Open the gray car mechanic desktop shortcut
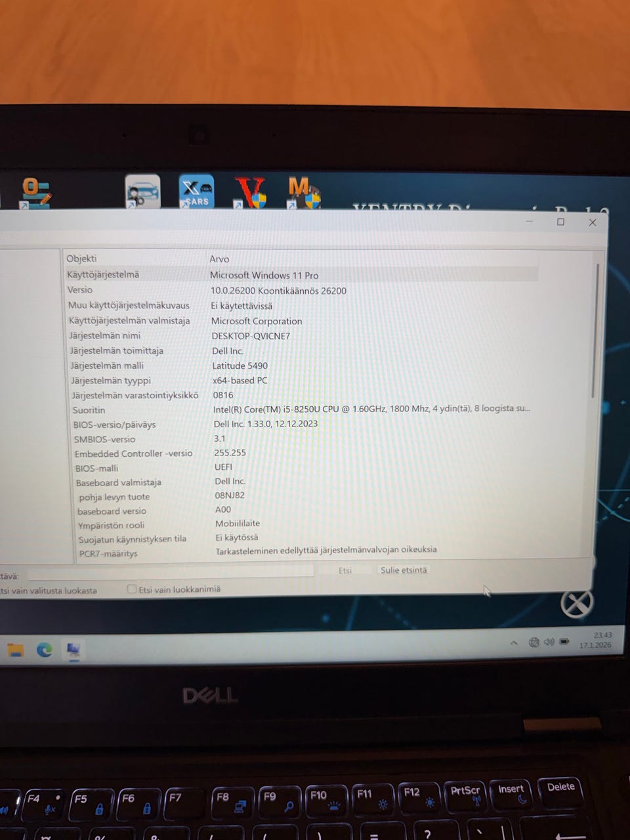This screenshot has height=840, width=630. (x=142, y=192)
